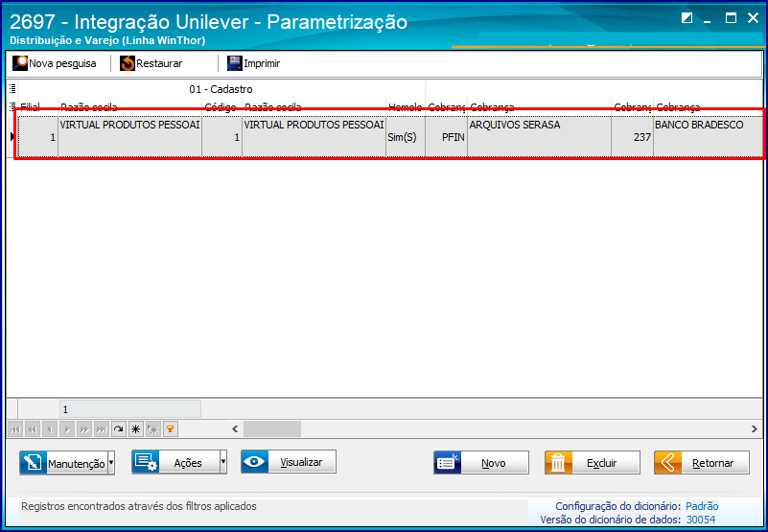Select the cell Sim(S)

405,137
